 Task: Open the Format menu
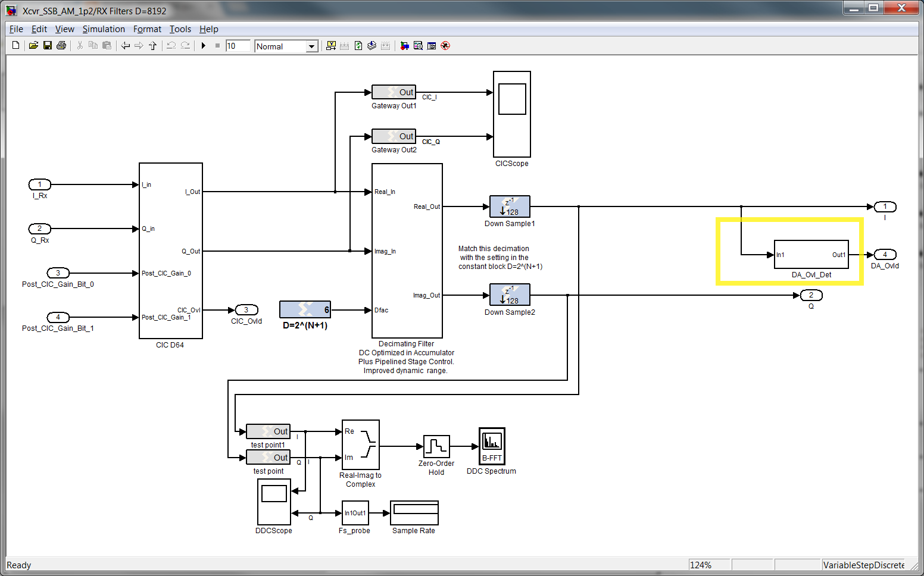click(x=147, y=29)
